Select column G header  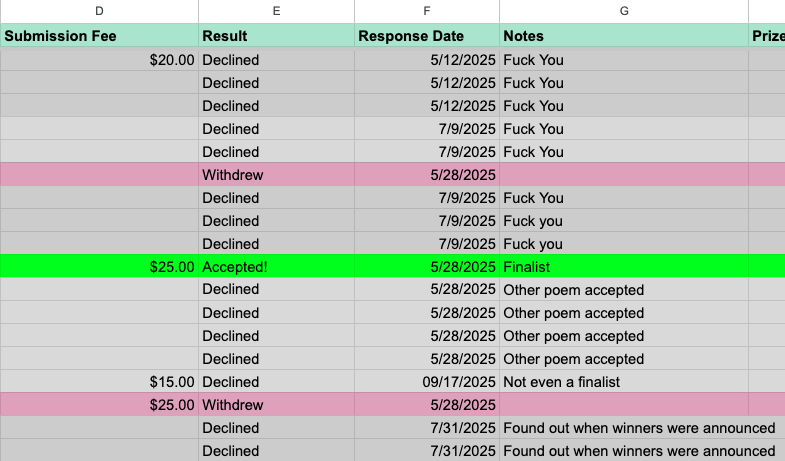click(x=624, y=11)
